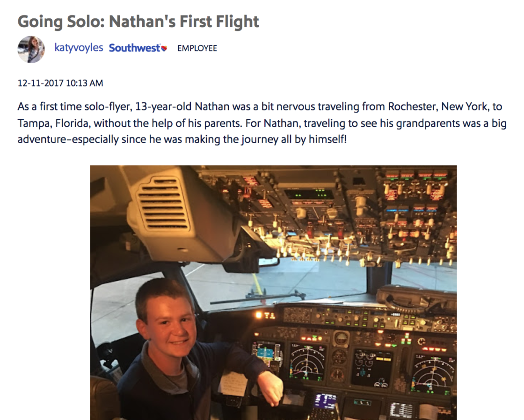Screen dimensions: 524x420
Task: Click the overhead vent grille in photo
Action: (x=163, y=204)
